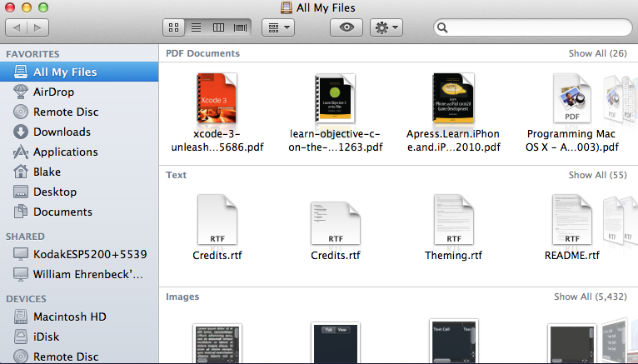Switch to list view
This screenshot has width=638, height=364.
[x=196, y=27]
